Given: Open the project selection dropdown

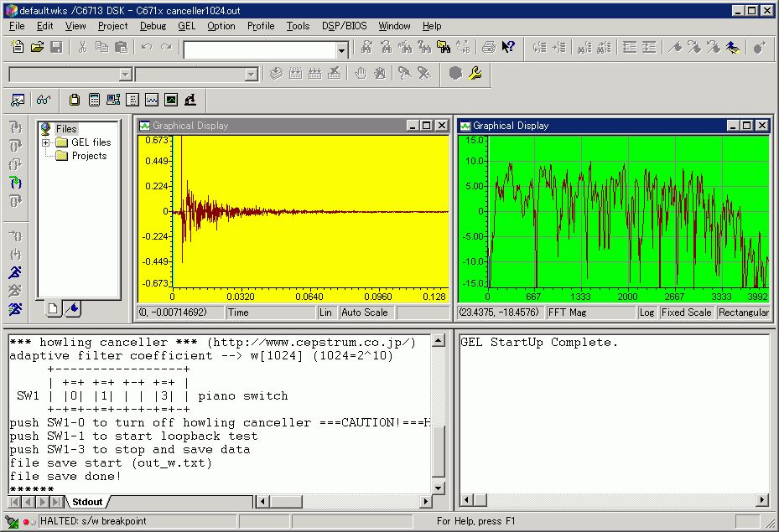Looking at the screenshot, I should [x=125, y=75].
